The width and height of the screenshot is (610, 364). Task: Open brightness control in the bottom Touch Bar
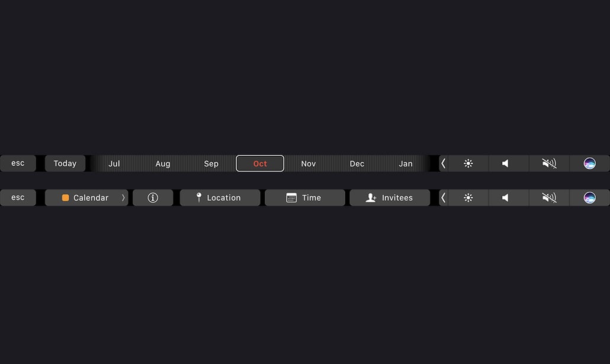(x=468, y=198)
